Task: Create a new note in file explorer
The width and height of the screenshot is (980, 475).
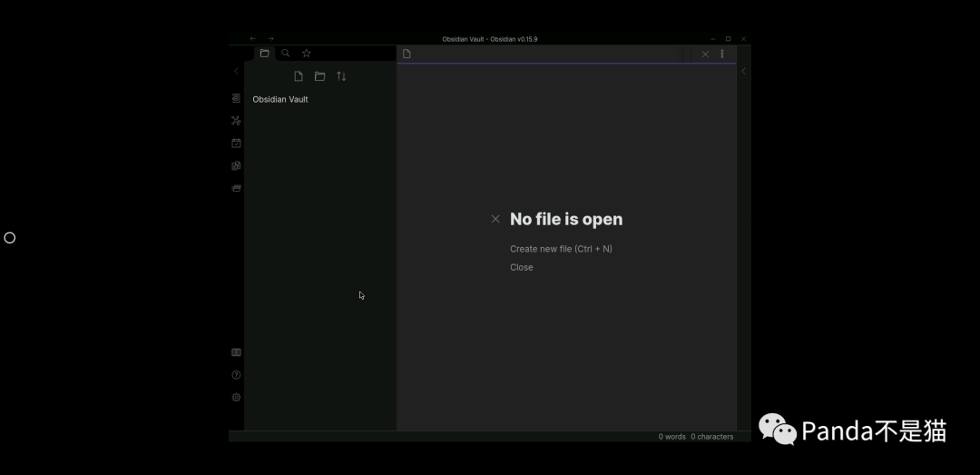Action: [299, 76]
